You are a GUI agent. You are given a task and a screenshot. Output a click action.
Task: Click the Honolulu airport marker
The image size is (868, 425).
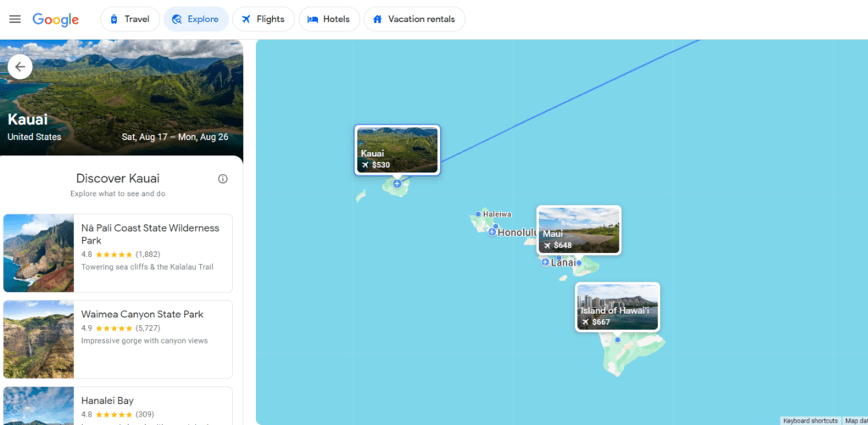(x=492, y=232)
